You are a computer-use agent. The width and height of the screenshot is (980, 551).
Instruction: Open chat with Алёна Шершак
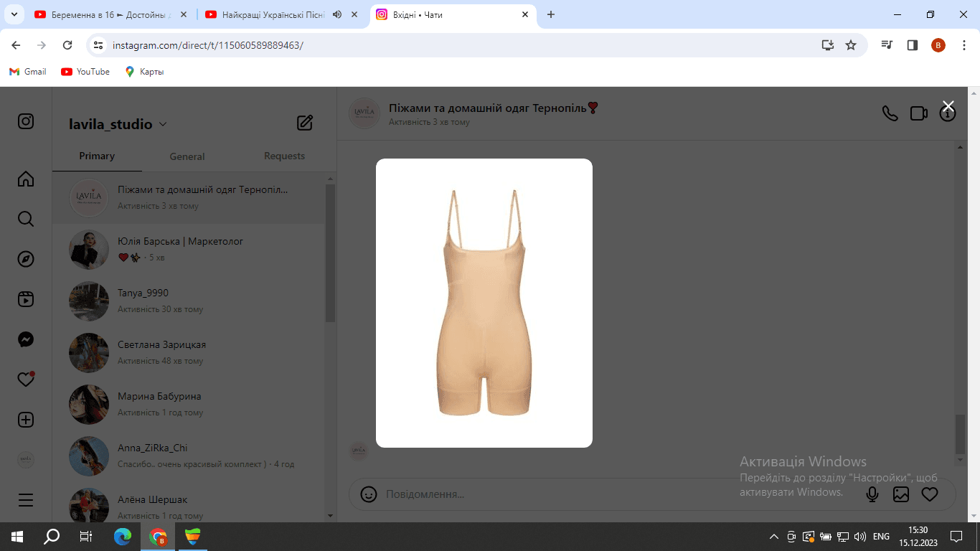pos(188,502)
